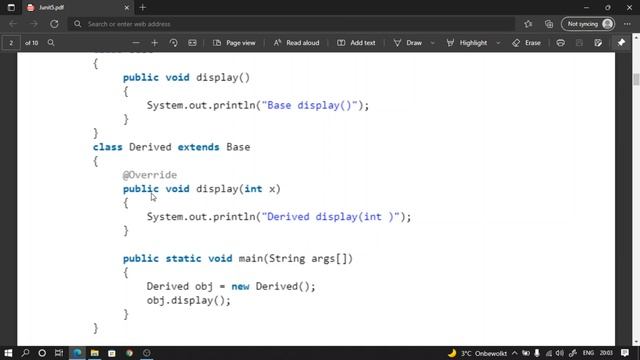Show hidden system tray icons
Viewport: 640px width, 360px height.
[515, 353]
